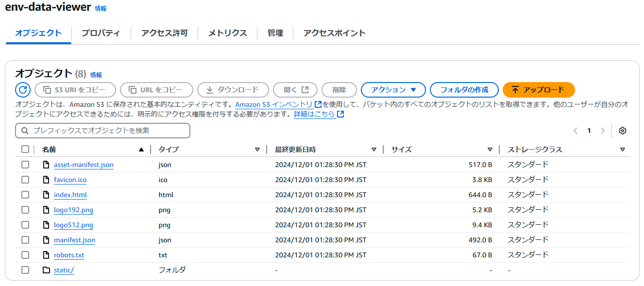Check the asset-manifest.json row checkbox
Viewport: 644px width, 286px height.
[x=25, y=165]
